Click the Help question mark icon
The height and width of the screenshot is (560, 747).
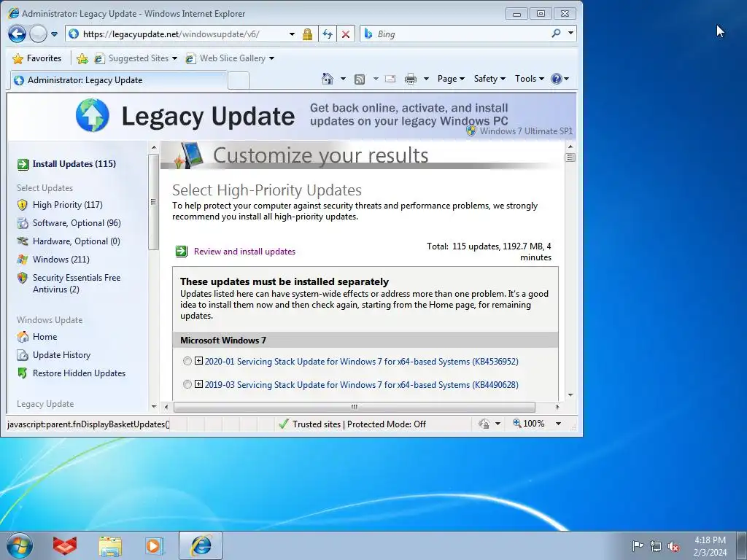(x=556, y=79)
